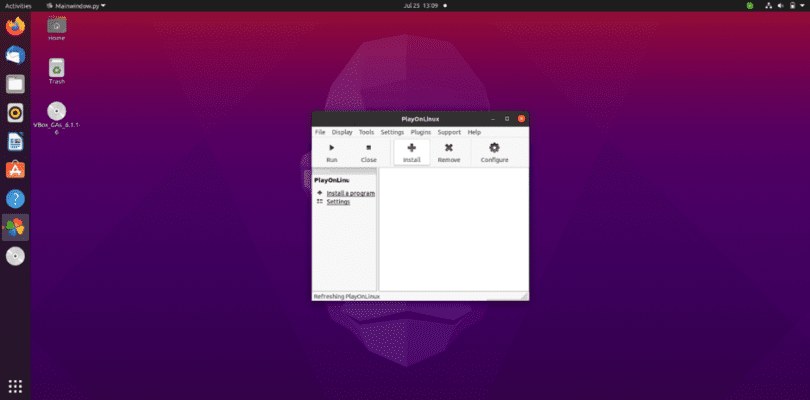Click the 'Refreshing PlayOnLinux' status bar text
The image size is (810, 400).
point(347,297)
